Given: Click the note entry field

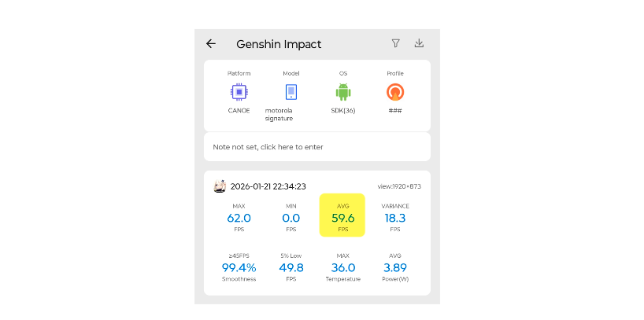Looking at the screenshot, I should click(316, 147).
